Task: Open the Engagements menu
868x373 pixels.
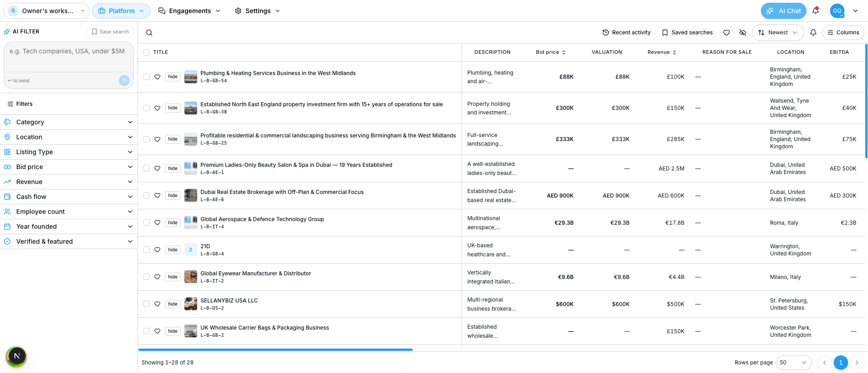Action: (x=189, y=11)
